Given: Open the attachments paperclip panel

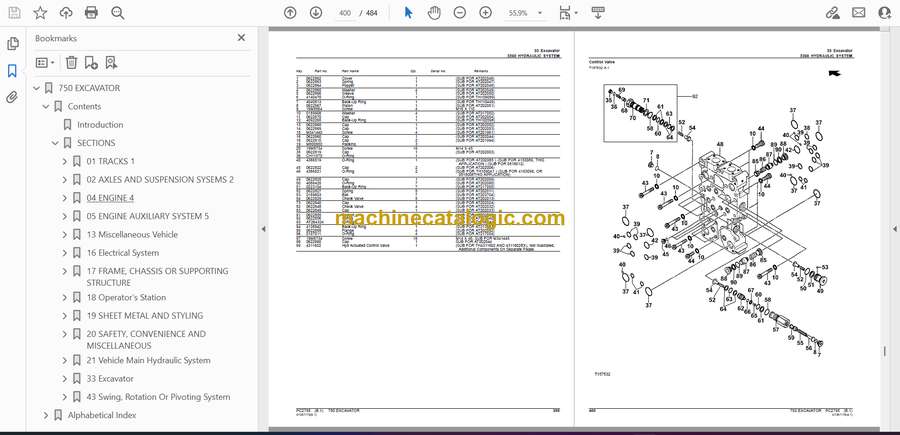Looking at the screenshot, I should (12, 97).
